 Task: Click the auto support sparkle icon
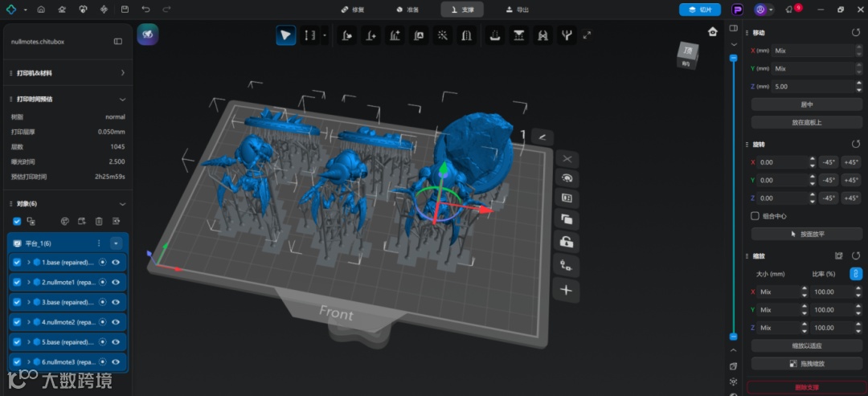(x=394, y=35)
